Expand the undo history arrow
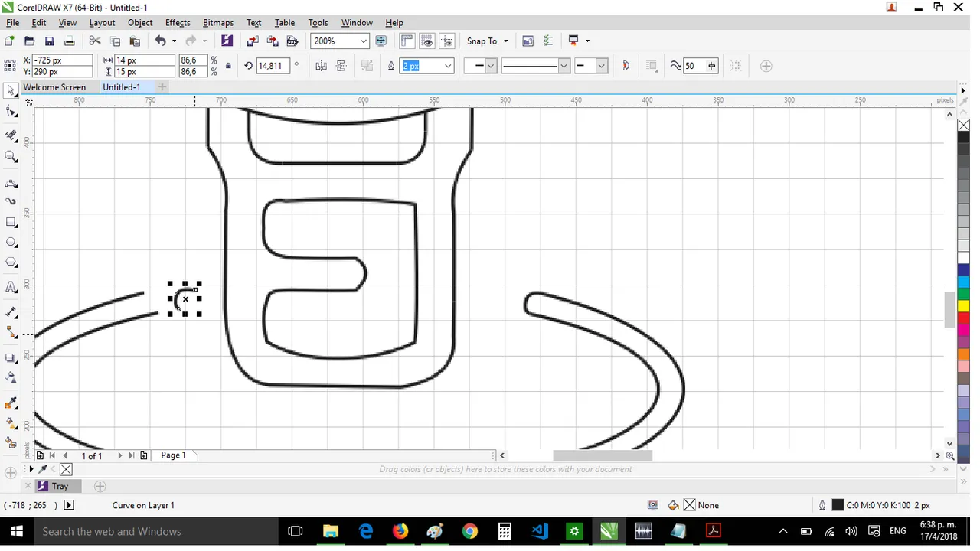 (x=174, y=41)
